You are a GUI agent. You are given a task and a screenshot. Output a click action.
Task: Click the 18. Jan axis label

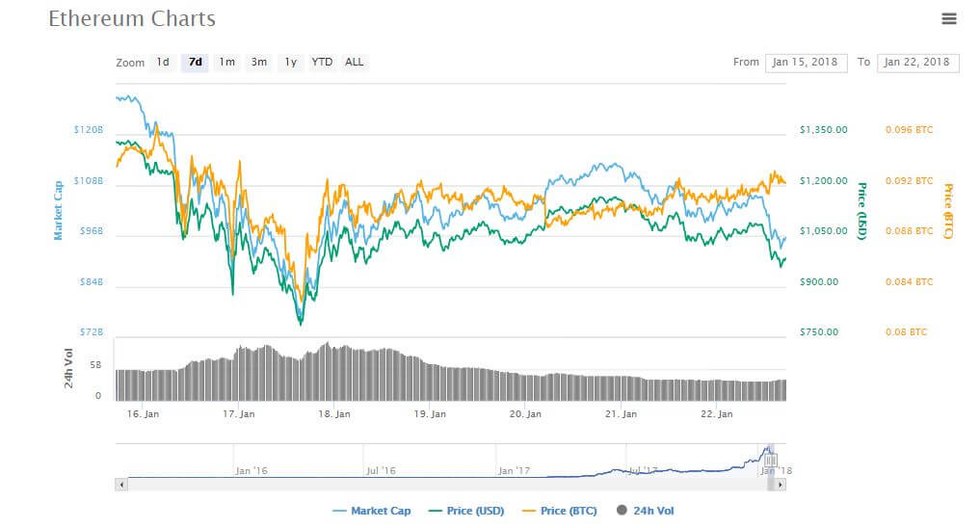click(x=334, y=413)
